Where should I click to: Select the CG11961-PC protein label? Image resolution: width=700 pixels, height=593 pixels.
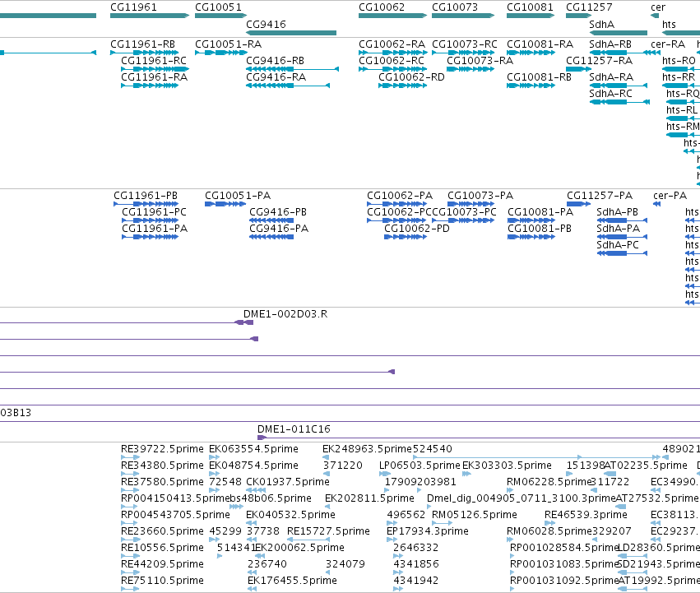click(154, 212)
